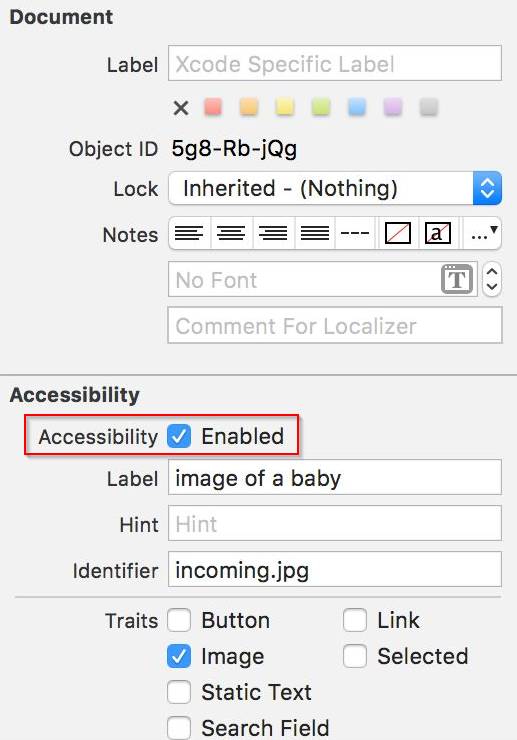
Task: Click the Accessibility Hint text field
Action: pos(335,523)
